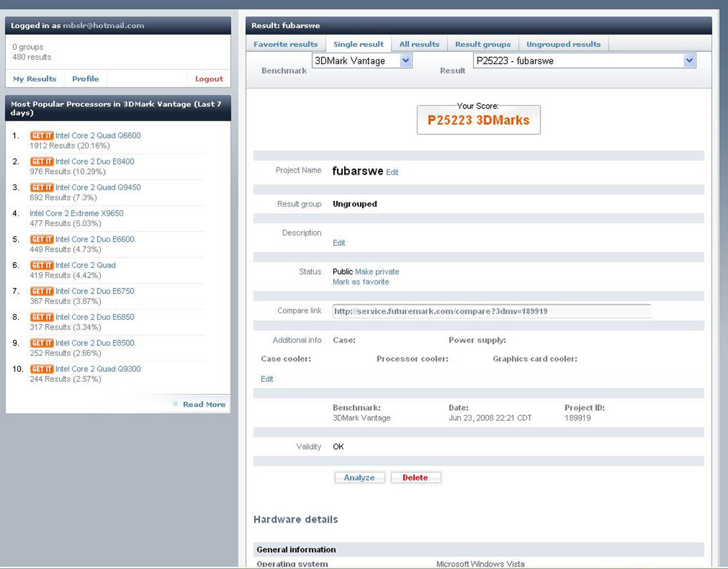728x569 pixels.
Task: Click Edit under Additional info
Action: click(x=266, y=379)
